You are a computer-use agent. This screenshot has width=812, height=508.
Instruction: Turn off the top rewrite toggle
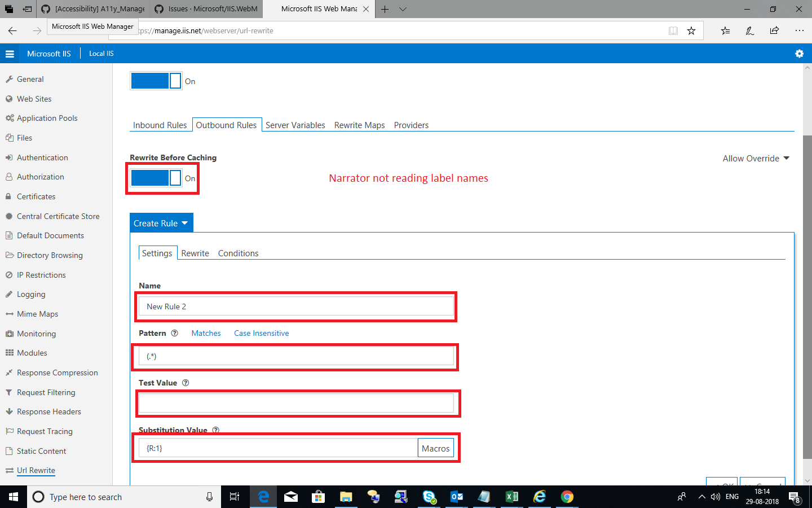click(x=156, y=81)
